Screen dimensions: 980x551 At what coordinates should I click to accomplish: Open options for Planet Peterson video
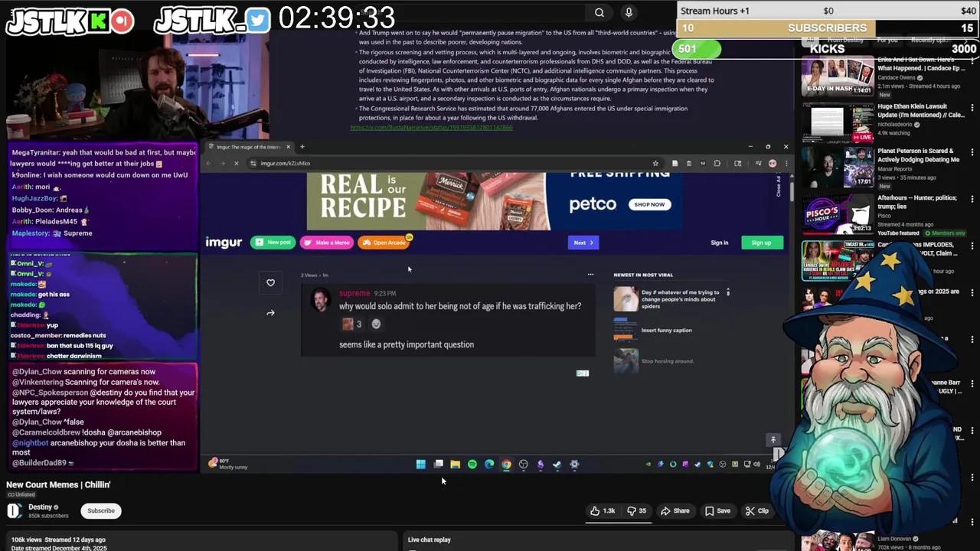point(972,153)
